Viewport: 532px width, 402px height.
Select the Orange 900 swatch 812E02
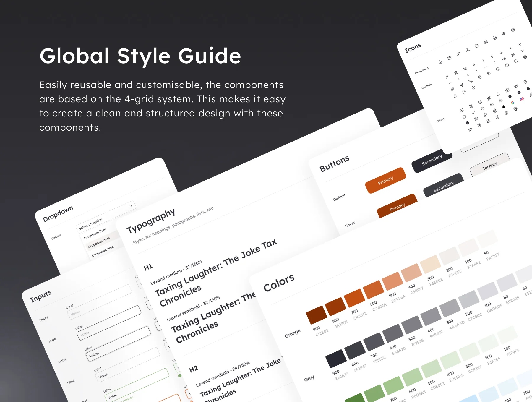click(x=317, y=315)
